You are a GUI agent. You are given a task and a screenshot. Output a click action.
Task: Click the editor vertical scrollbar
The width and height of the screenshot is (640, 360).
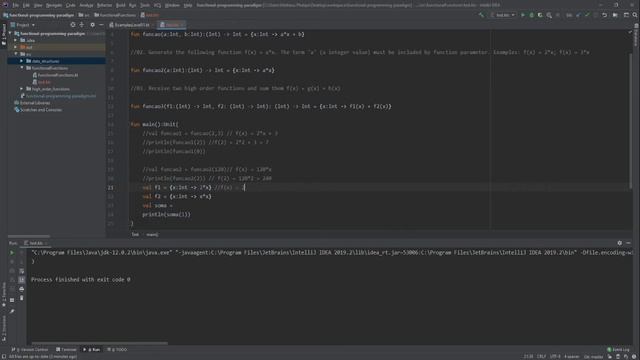tap(630, 120)
